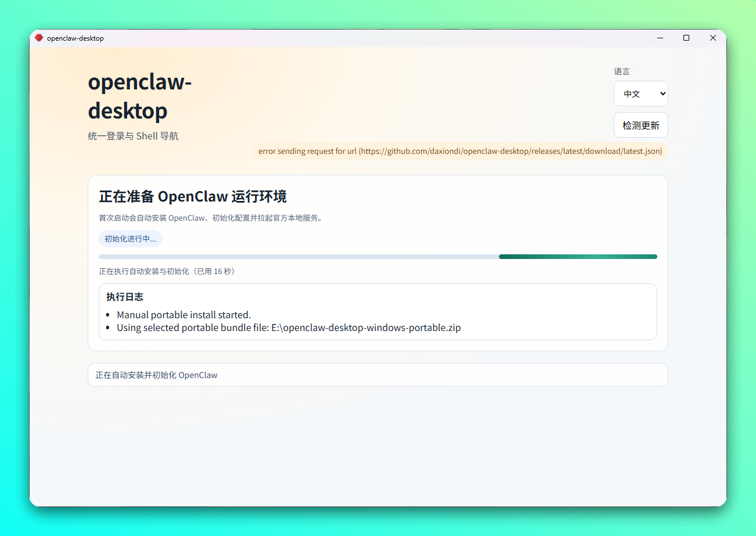Click the portable bundle file path log entry
This screenshot has width=756, height=536.
pos(289,328)
